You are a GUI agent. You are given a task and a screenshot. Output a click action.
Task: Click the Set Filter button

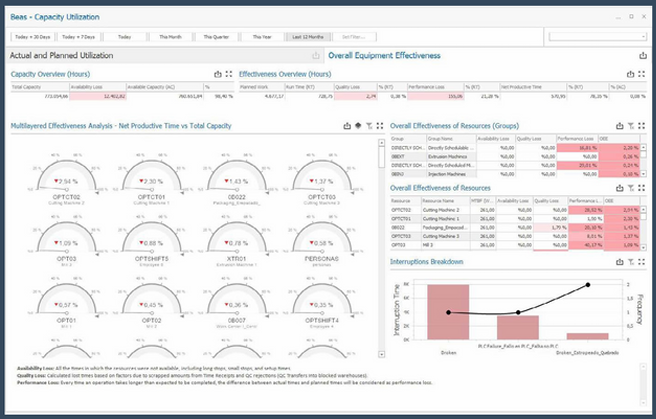point(354,37)
